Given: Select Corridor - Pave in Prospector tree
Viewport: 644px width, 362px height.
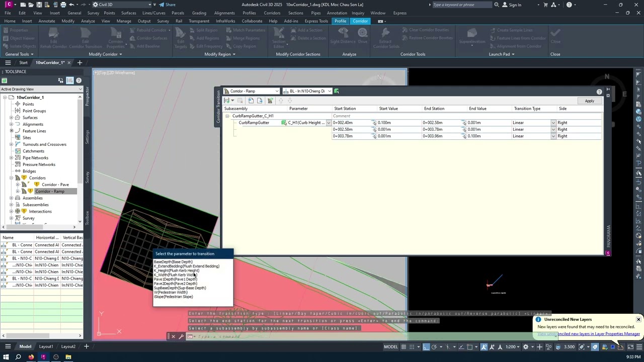Looking at the screenshot, I should tap(55, 185).
